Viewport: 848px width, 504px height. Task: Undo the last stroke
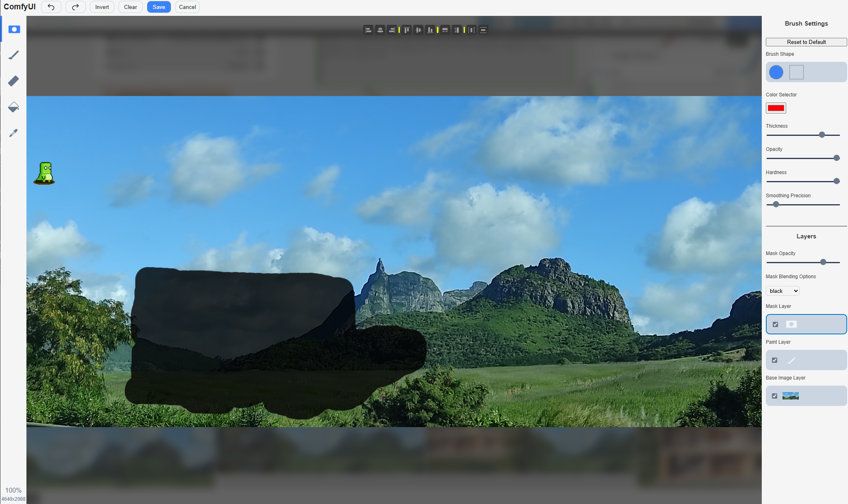click(51, 7)
